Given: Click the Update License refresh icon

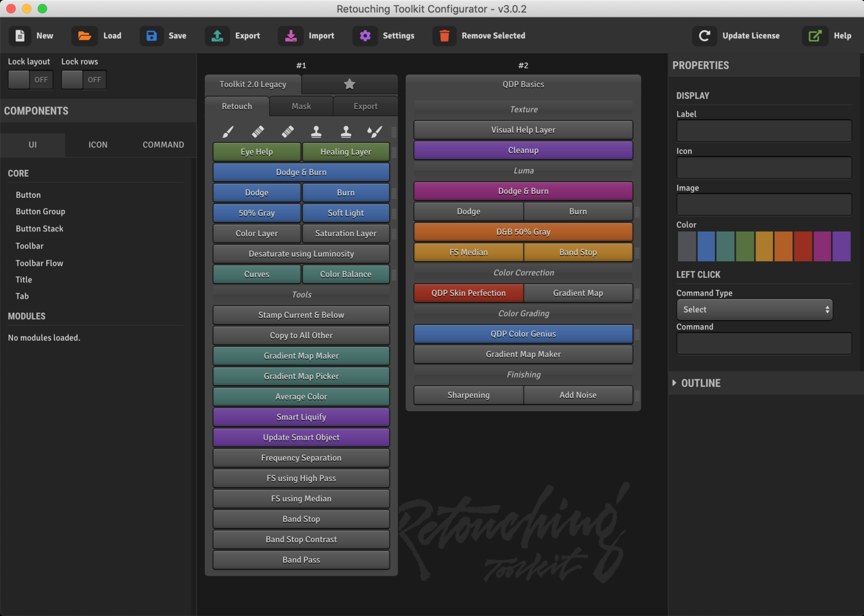Looking at the screenshot, I should [705, 36].
